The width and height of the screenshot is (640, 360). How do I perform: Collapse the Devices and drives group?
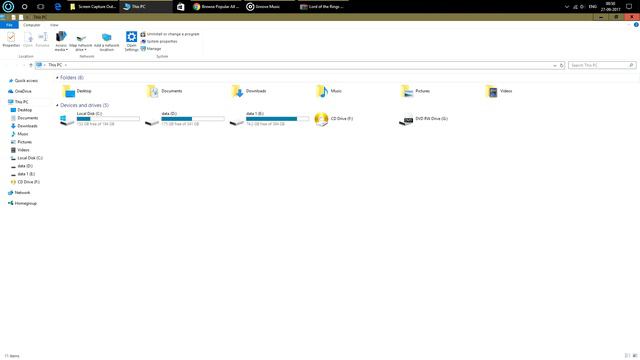click(x=57, y=105)
